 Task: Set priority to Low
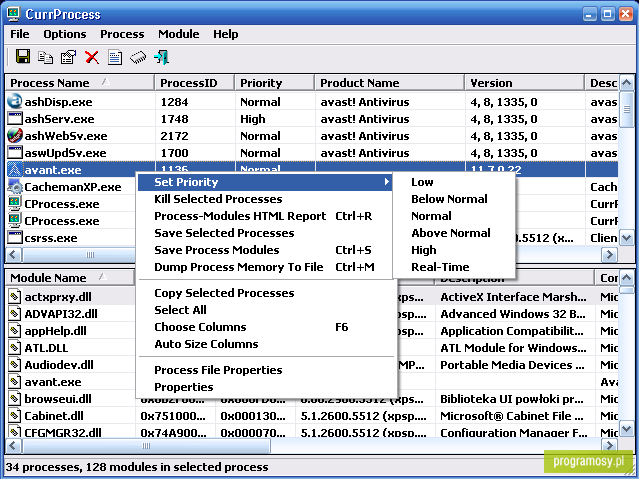(x=454, y=182)
